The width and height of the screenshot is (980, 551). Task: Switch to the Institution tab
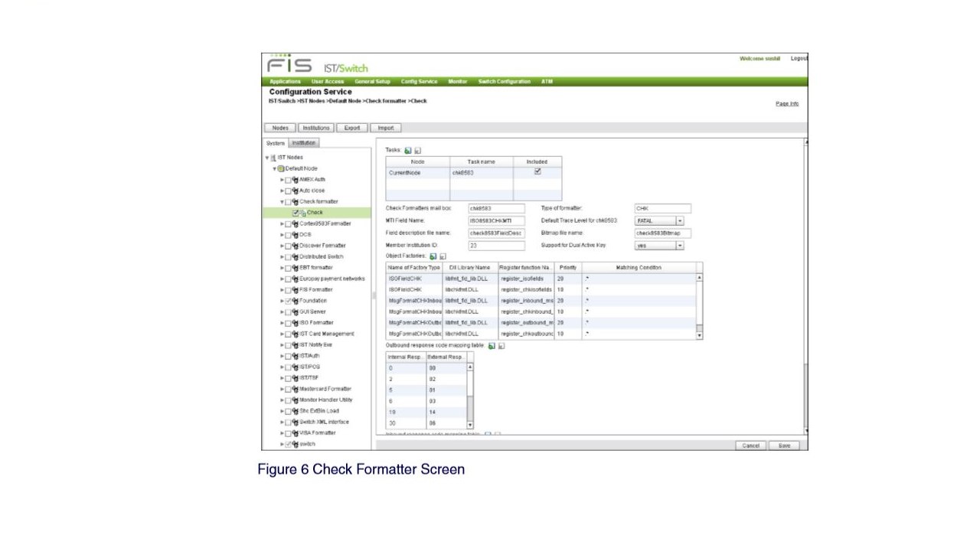pos(303,143)
